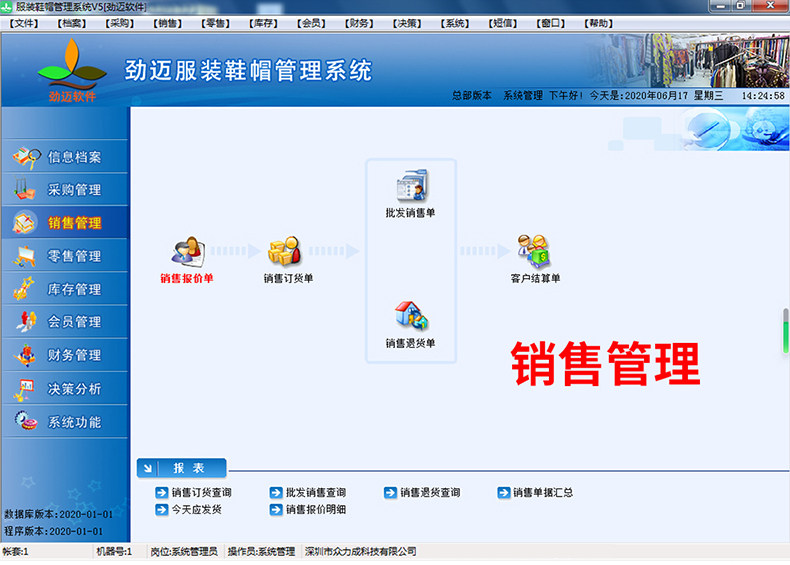Screen dimensions: 790x565
Task: Click the 库存管理 sidebar label
Action: tap(74, 289)
